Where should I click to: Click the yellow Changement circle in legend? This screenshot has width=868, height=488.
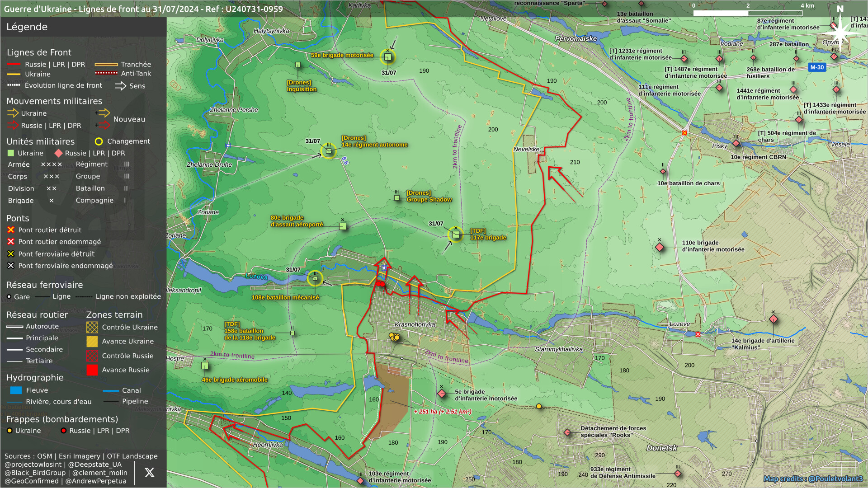99,141
